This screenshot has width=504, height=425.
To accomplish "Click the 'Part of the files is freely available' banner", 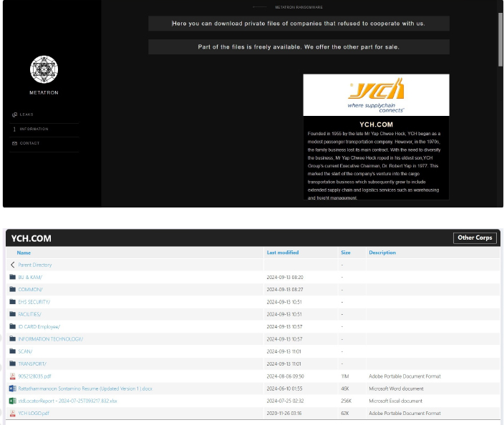I will click(x=299, y=47).
